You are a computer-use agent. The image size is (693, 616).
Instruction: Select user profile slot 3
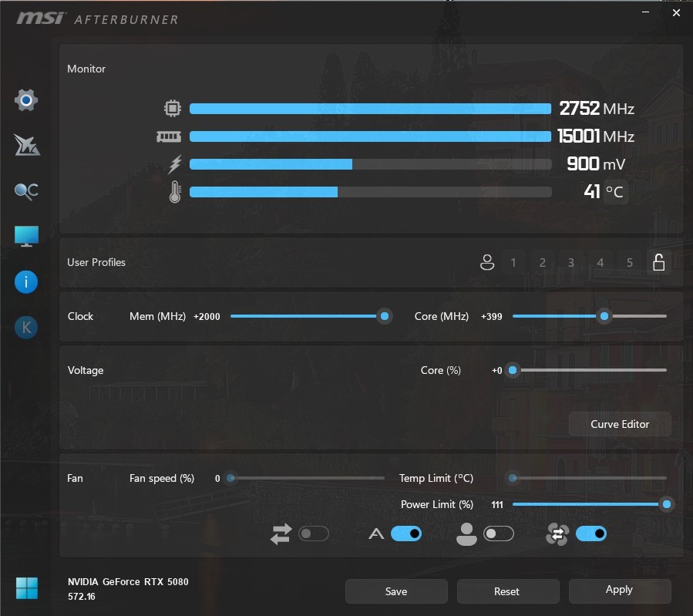point(571,262)
